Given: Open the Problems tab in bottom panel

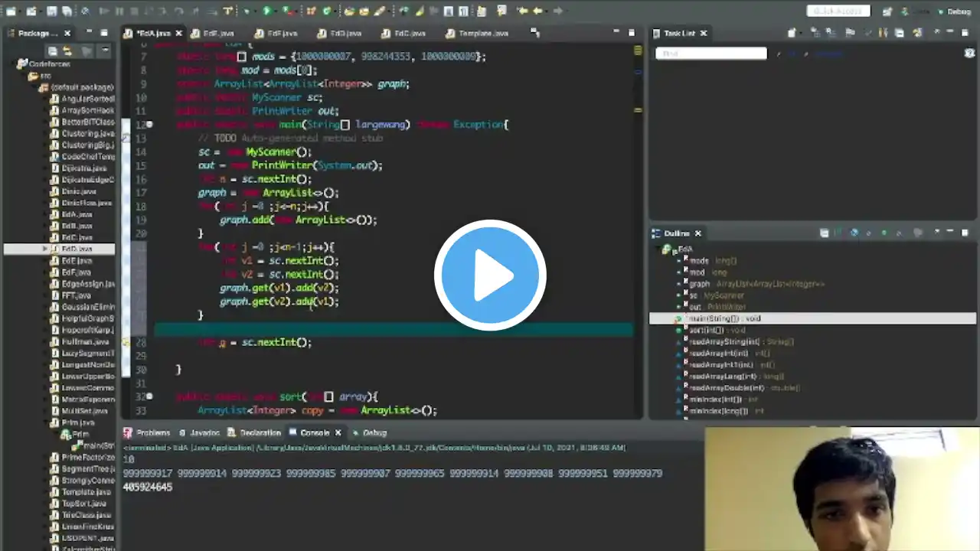Looking at the screenshot, I should tap(147, 432).
